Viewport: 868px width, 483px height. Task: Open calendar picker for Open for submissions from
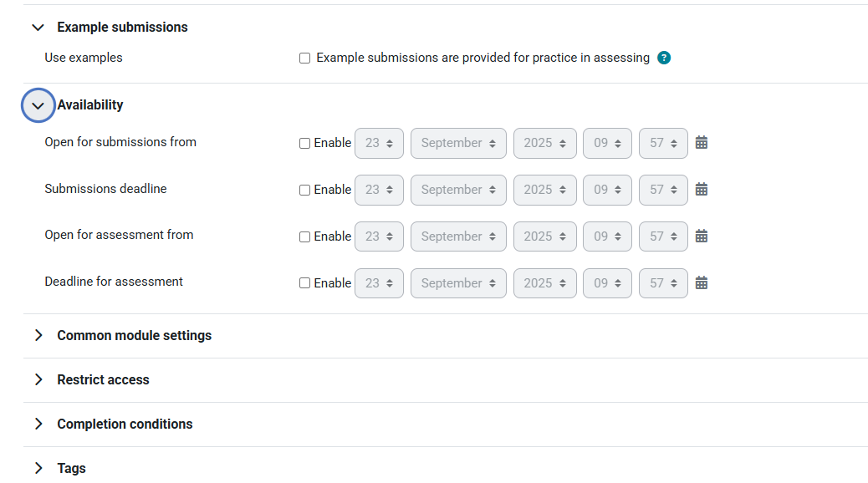click(702, 143)
